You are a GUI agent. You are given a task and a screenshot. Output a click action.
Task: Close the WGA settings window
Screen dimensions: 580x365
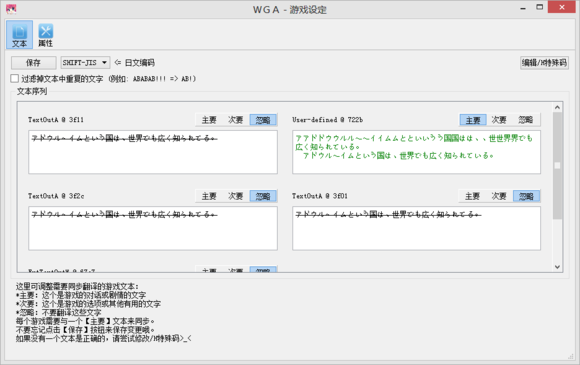coord(562,7)
